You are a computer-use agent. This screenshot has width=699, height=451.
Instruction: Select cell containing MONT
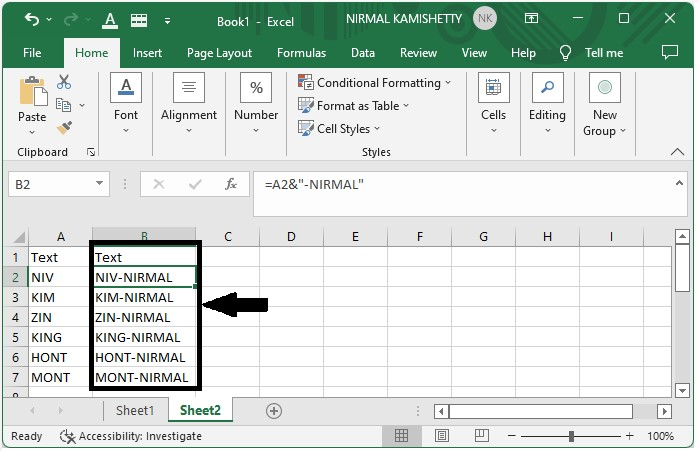(60, 377)
